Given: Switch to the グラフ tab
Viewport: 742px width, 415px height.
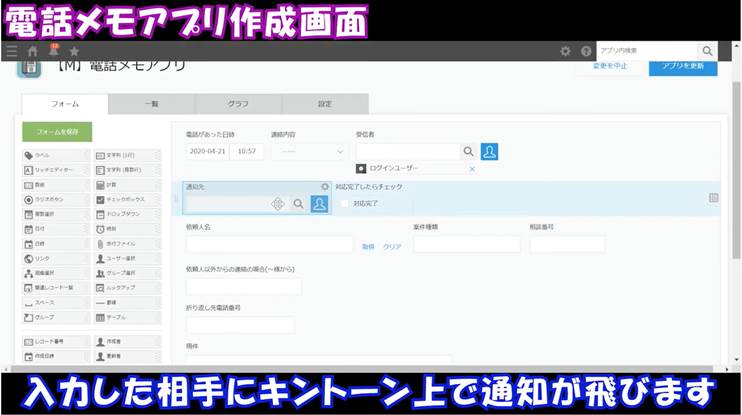Looking at the screenshot, I should (238, 104).
